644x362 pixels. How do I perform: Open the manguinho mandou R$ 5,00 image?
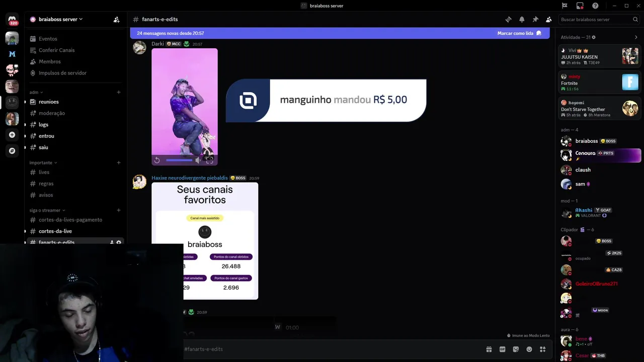tap(326, 101)
